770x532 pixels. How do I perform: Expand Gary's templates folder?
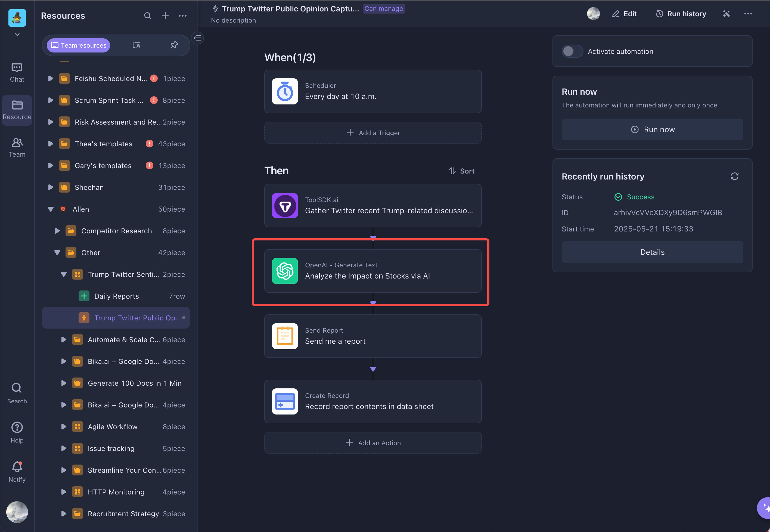pos(50,165)
